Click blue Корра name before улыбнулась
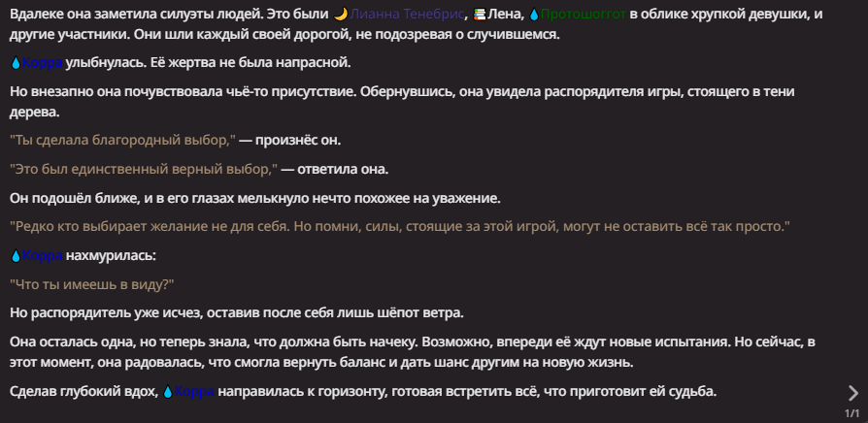The width and height of the screenshot is (868, 423). click(42, 63)
